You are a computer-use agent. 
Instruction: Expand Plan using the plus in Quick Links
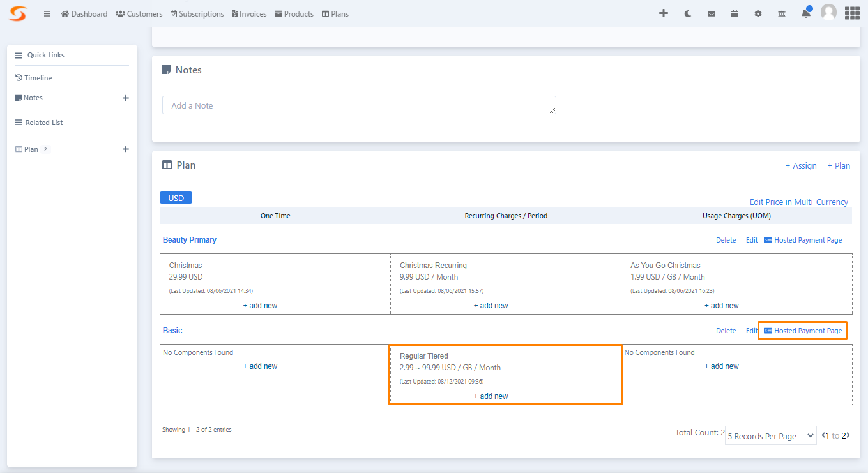pyautogui.click(x=126, y=149)
